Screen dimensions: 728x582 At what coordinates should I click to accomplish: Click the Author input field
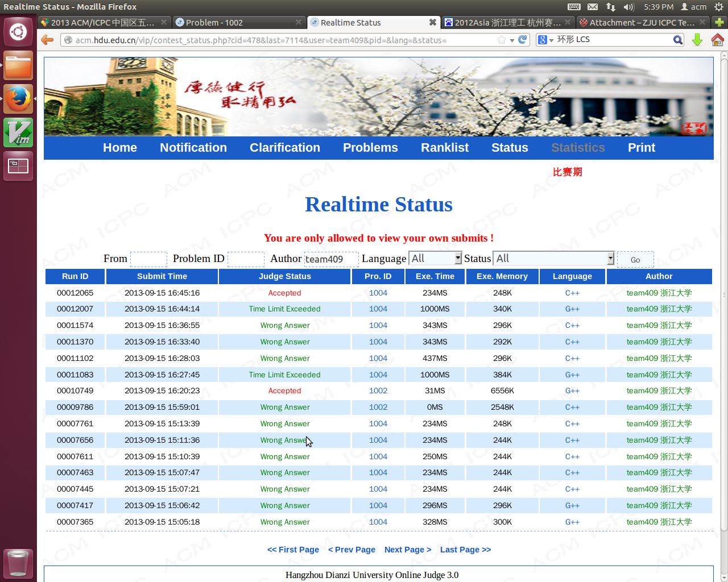(331, 259)
